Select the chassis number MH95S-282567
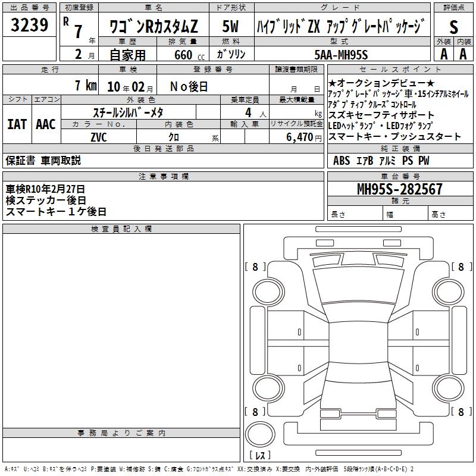Image resolution: width=476 pixels, height=476 pixels. (x=399, y=189)
